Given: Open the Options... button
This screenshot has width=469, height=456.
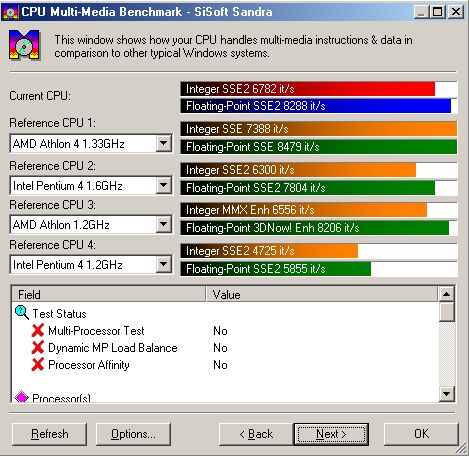Looking at the screenshot, I should point(133,434).
